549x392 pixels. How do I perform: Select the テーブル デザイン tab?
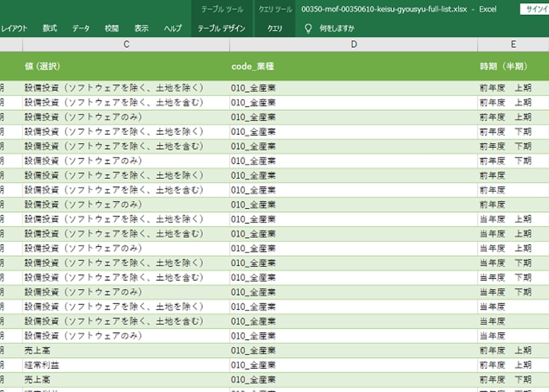(222, 29)
